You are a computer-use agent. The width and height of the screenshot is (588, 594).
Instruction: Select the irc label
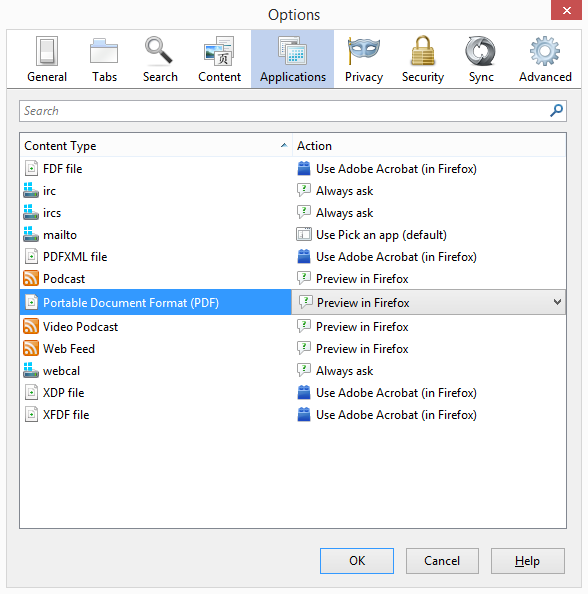49,191
